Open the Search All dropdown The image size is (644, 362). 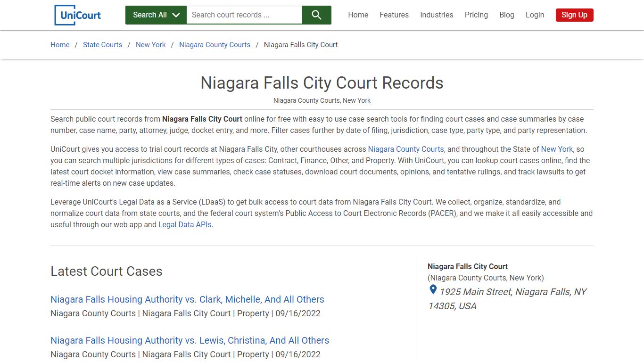(156, 15)
